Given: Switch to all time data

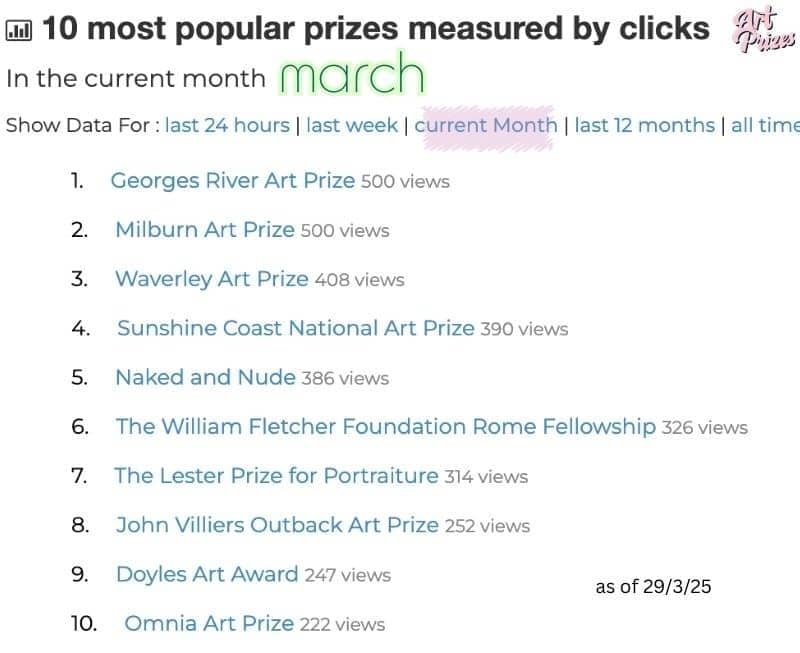Looking at the screenshot, I should pos(765,125).
